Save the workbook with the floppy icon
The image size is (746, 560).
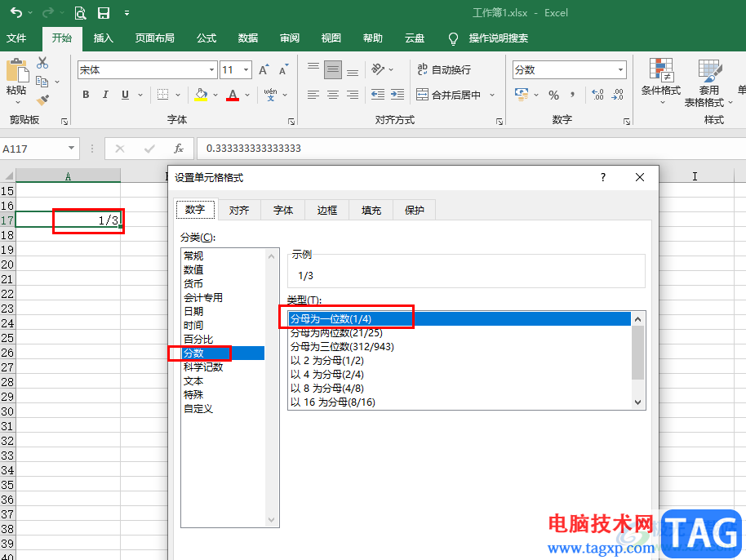103,13
